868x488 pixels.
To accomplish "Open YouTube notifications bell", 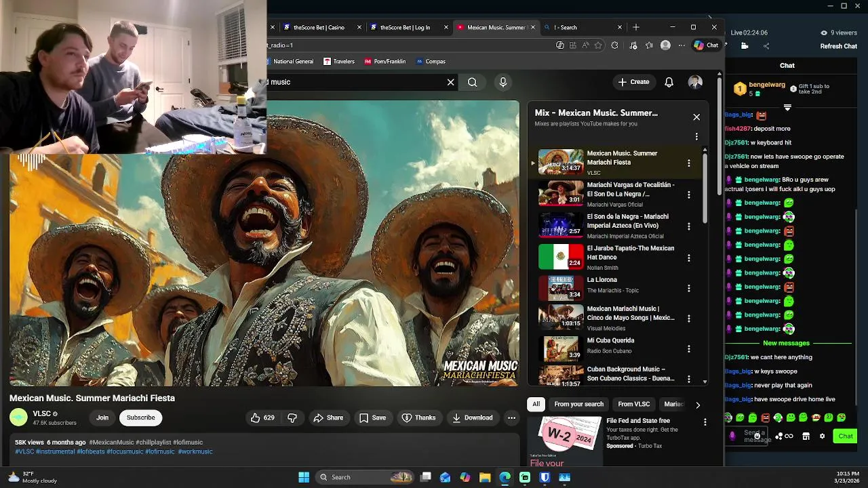I will (669, 82).
